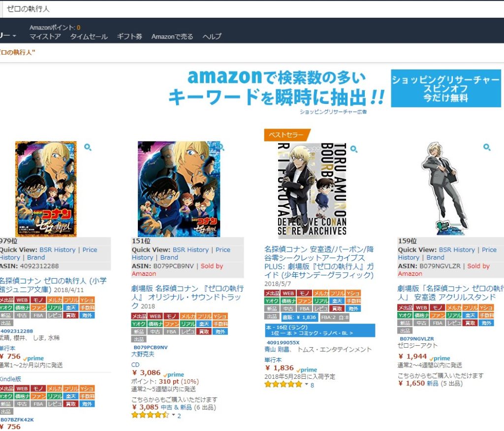Click magnifier icon beside acrylic stand figure

point(487,147)
